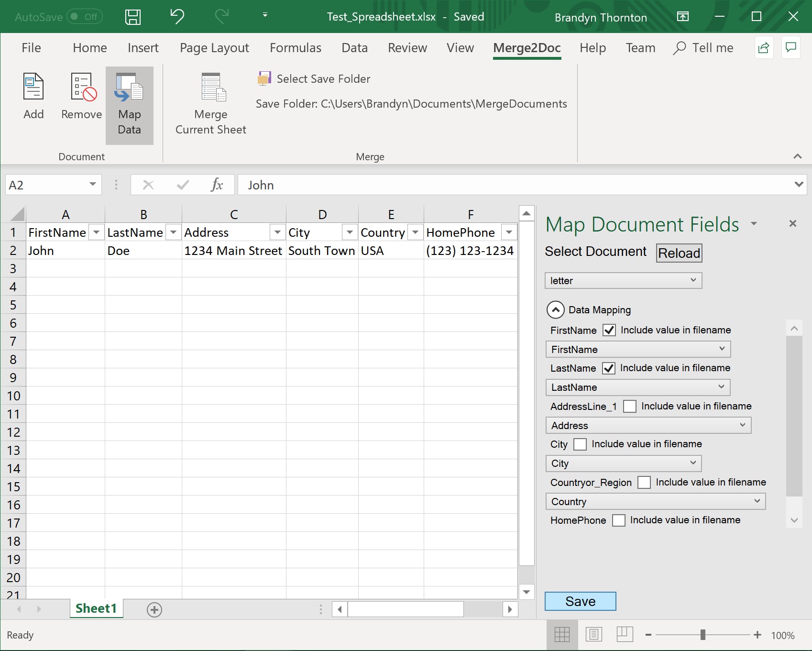Click the Select All corner triangle

click(x=17, y=214)
